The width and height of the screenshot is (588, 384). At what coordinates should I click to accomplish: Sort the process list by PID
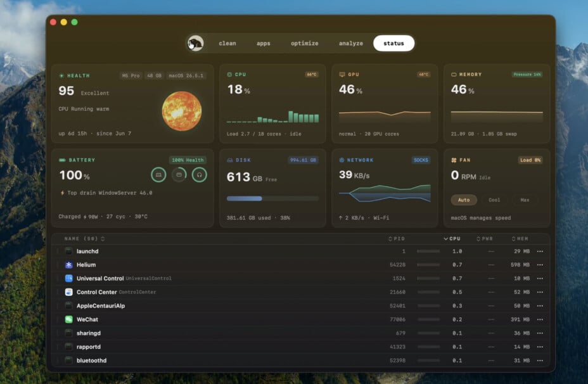(397, 239)
